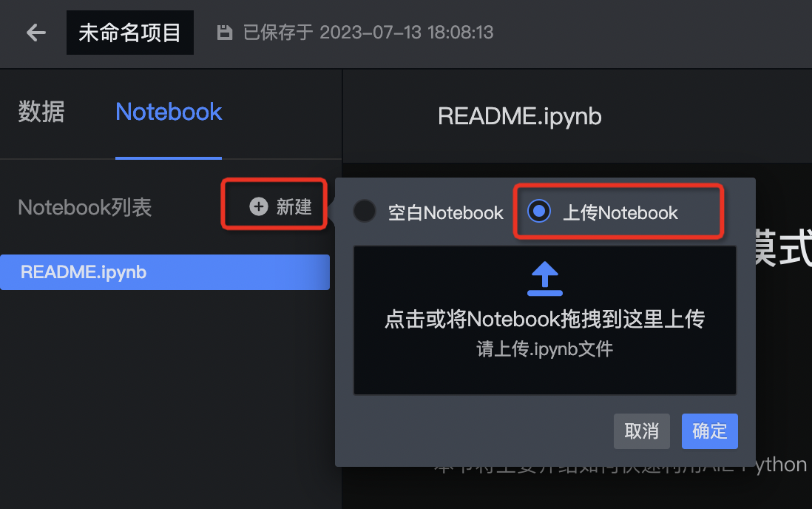
Task: Select the 上传Notebook radio button
Action: tap(538, 211)
